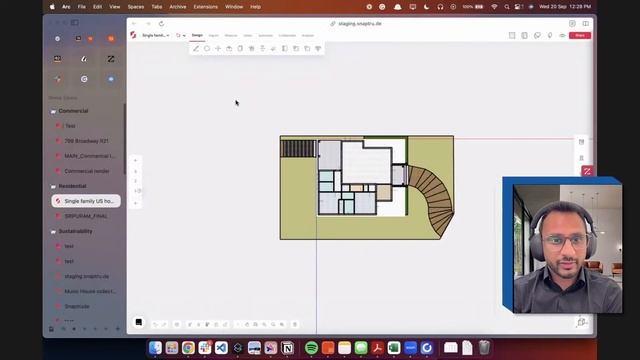The image size is (640, 360).
Task: Open the Trash in the Dock
Action: coord(484,348)
